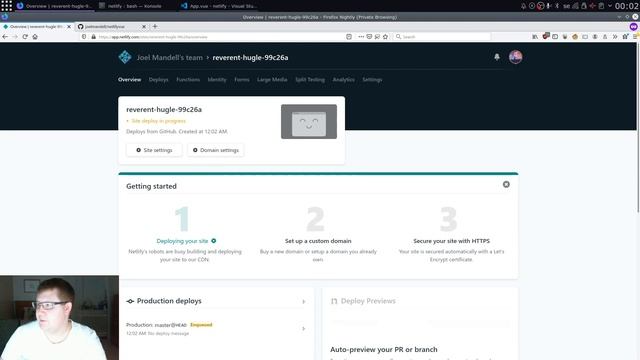Click the reverent-hugle-99c26a breadcrumb
This screenshot has width=640, height=360.
tap(250, 58)
